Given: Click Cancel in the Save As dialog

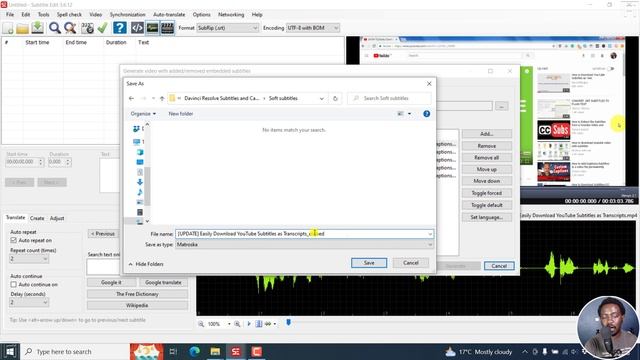Looking at the screenshot, I should (x=411, y=263).
